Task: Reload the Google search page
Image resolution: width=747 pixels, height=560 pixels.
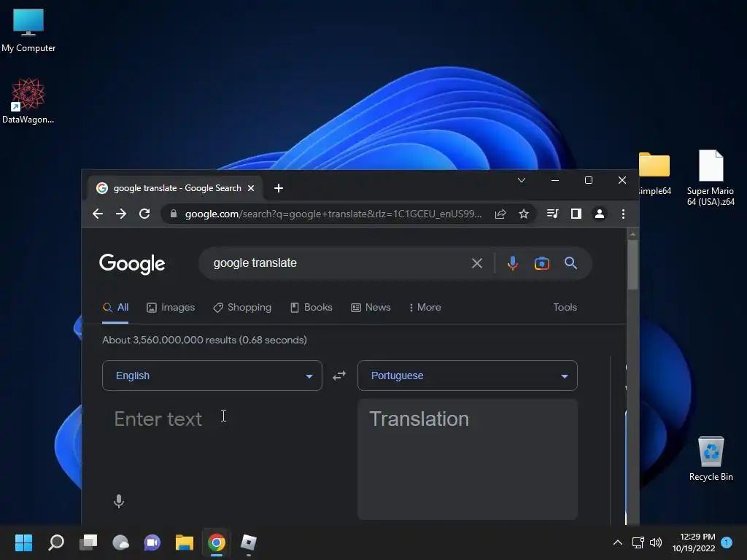Action: 144,214
